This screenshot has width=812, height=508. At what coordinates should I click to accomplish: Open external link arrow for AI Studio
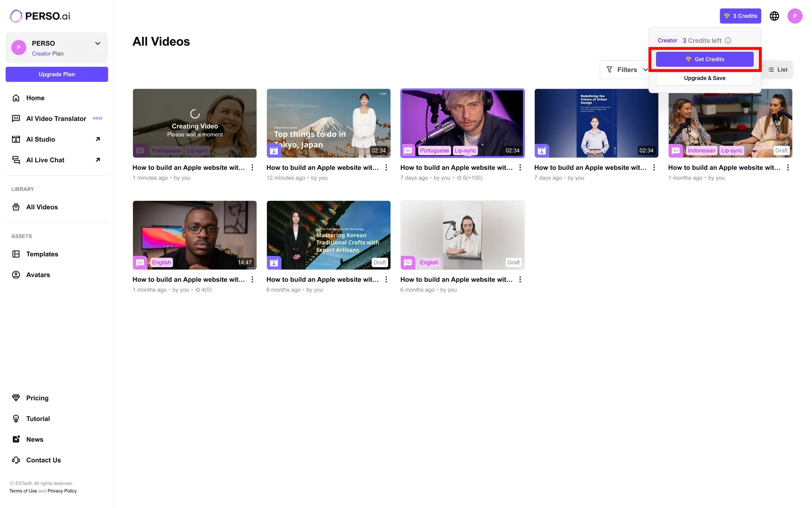[x=98, y=139]
